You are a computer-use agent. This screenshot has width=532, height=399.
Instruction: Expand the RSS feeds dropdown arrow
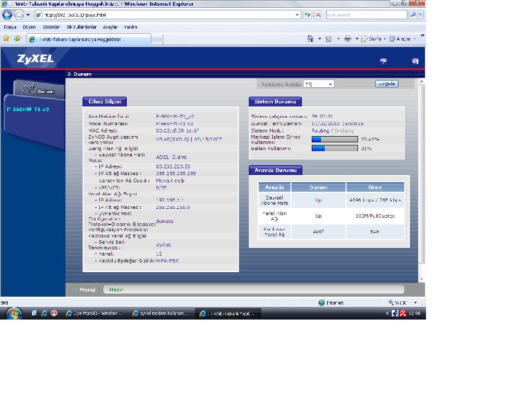pyautogui.click(x=338, y=39)
